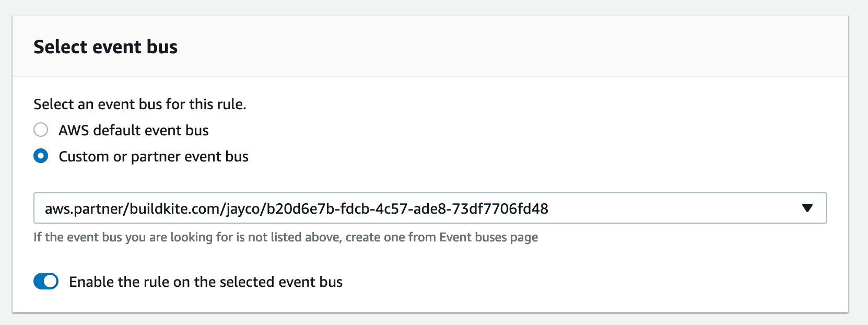Image resolution: width=868 pixels, height=325 pixels.
Task: Click the blue dot of the selected radio
Action: point(41,156)
